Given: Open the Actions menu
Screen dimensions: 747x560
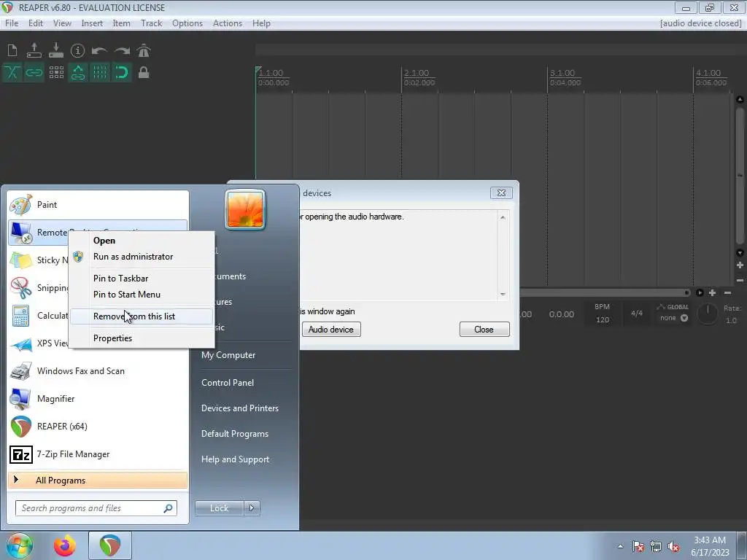Looking at the screenshot, I should point(228,23).
